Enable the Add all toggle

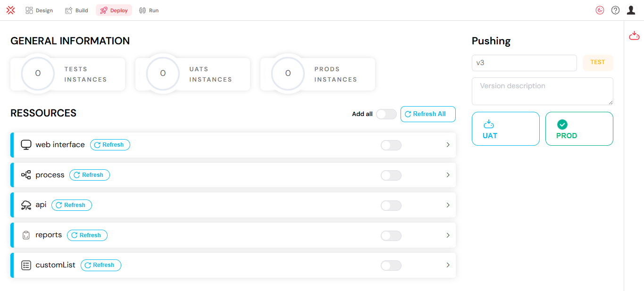[x=386, y=114]
